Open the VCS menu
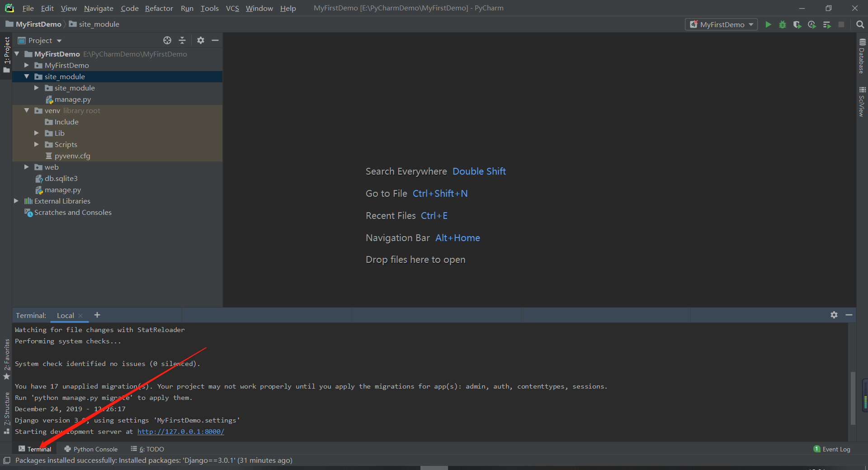This screenshot has height=470, width=868. click(232, 8)
